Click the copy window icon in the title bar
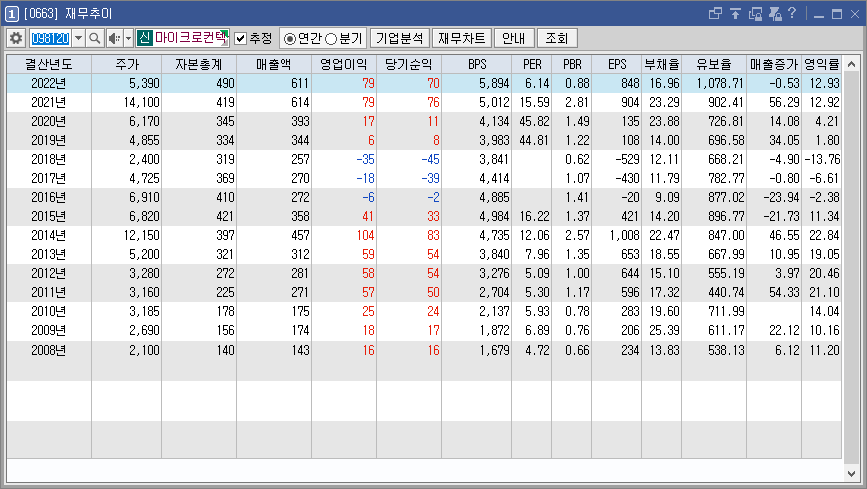This screenshot has width=867, height=489. pos(755,13)
